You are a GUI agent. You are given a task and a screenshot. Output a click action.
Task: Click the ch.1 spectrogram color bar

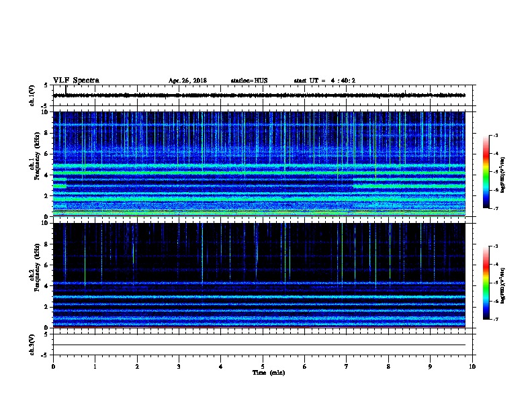click(x=486, y=172)
